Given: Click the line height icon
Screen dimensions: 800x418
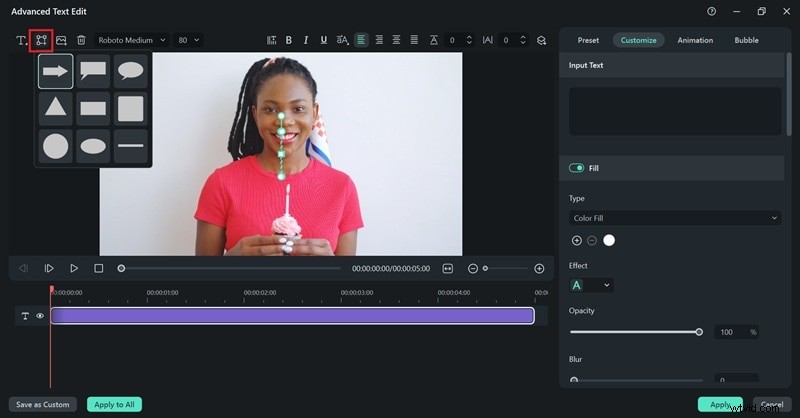Looking at the screenshot, I should click(434, 40).
